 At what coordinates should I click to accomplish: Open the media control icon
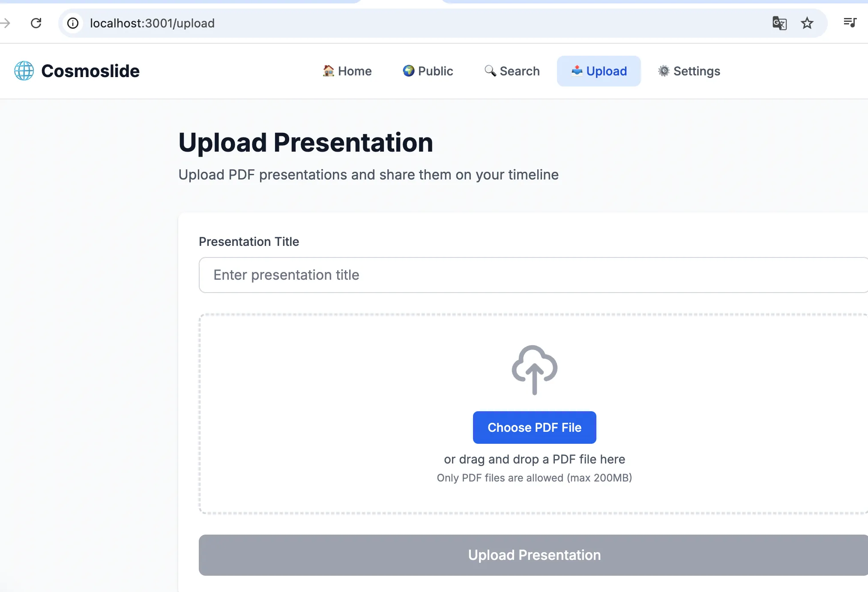point(850,22)
